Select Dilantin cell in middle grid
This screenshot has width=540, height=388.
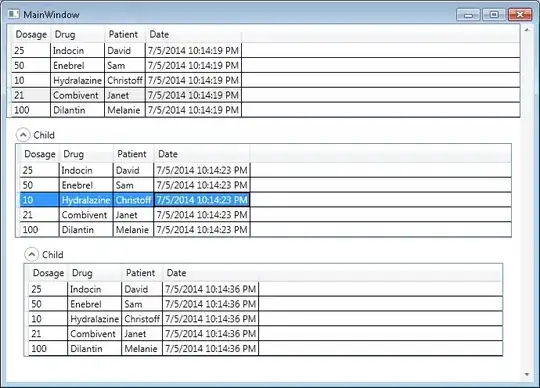pyautogui.click(x=86, y=230)
